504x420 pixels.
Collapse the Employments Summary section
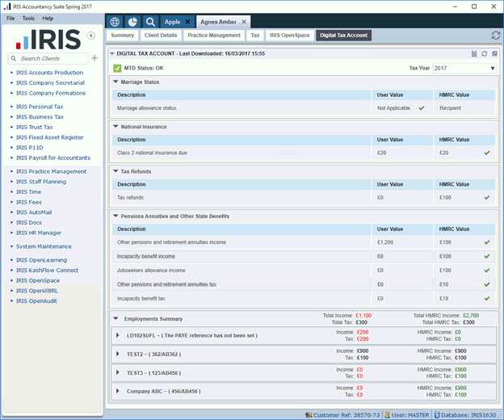click(115, 319)
